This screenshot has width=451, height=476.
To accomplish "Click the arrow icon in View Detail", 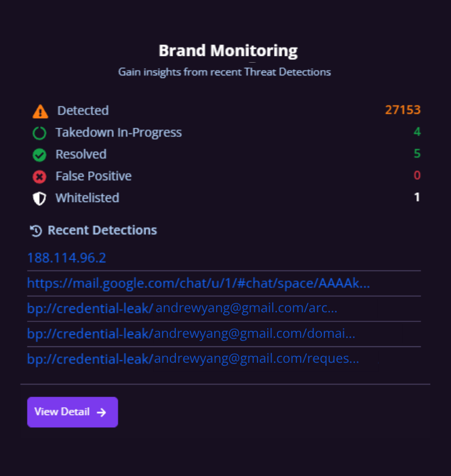I will tap(102, 412).
